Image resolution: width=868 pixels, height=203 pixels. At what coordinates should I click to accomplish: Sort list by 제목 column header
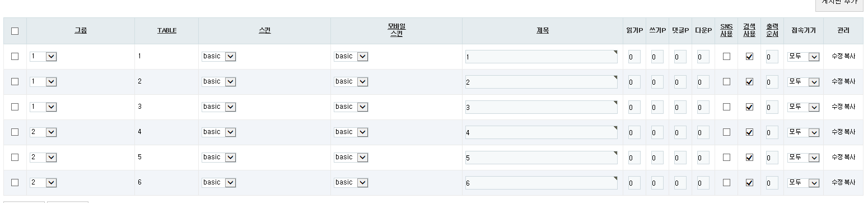(542, 31)
